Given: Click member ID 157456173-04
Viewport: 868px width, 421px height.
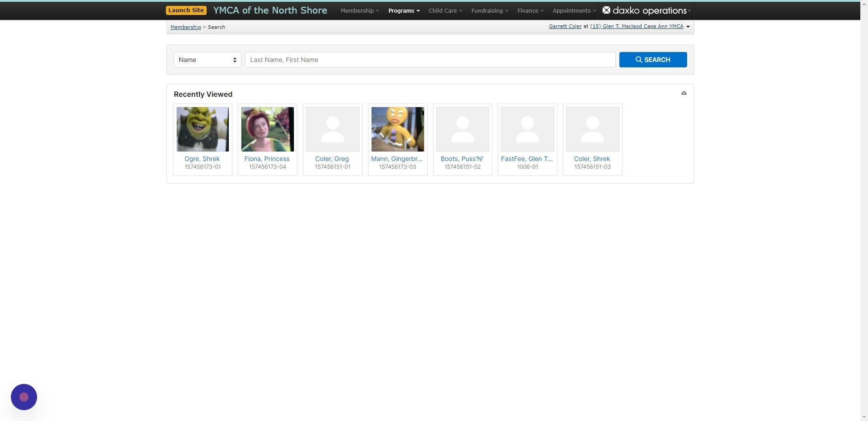Looking at the screenshot, I should [268, 167].
